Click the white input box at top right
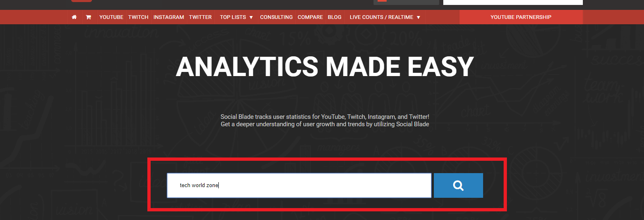The width and height of the screenshot is (644, 220). tap(513, 2)
